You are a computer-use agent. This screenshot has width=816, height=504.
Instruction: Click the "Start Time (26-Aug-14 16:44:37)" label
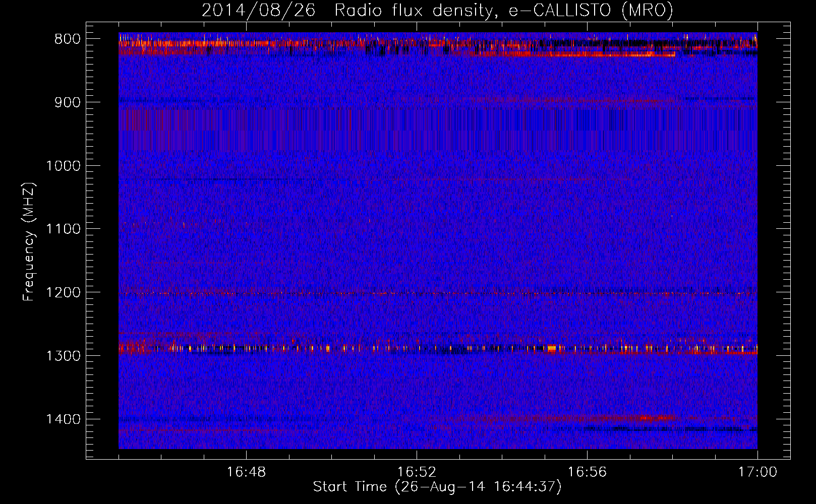[437, 487]
